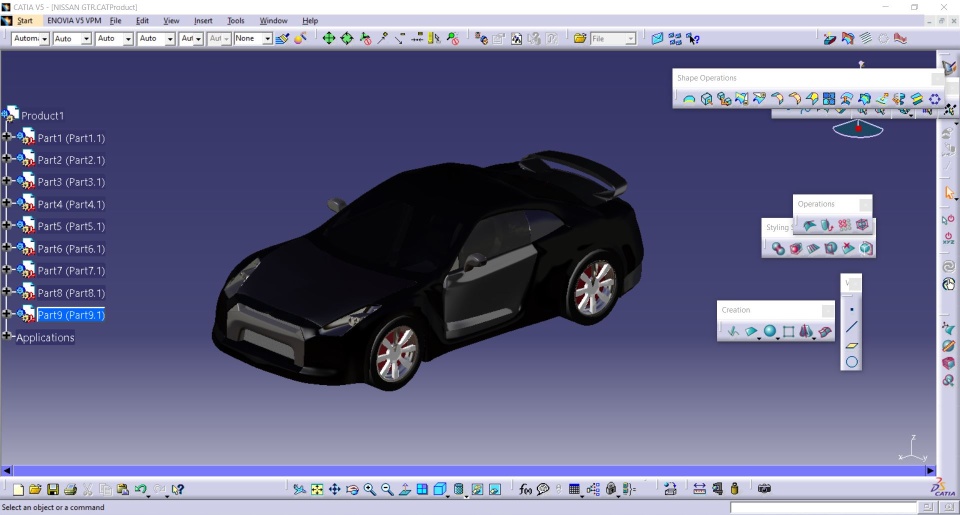The image size is (960, 515).
Task: Expand the Part4 (Part4.1) tree node
Action: coord(7,203)
